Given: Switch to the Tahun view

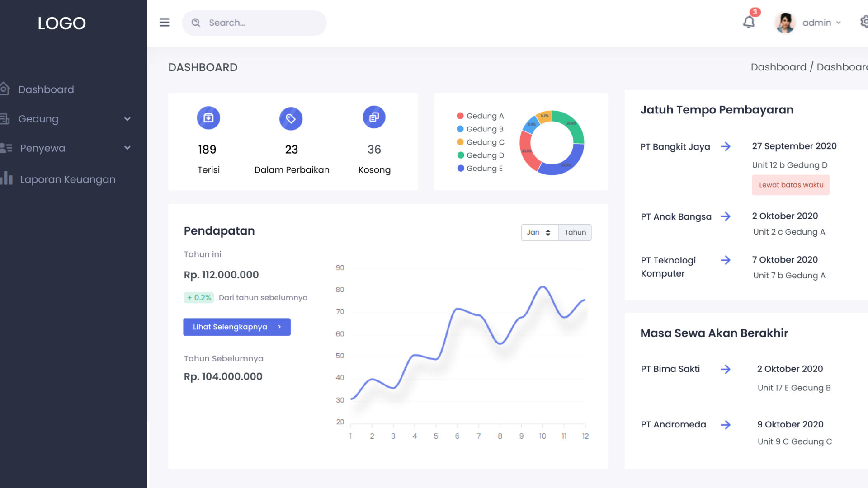Looking at the screenshot, I should click(x=575, y=232).
